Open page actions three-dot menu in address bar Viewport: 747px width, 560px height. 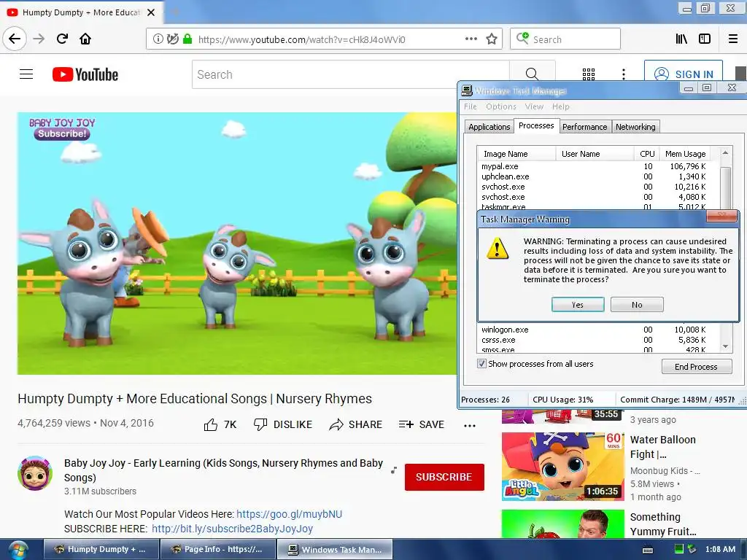click(x=471, y=39)
